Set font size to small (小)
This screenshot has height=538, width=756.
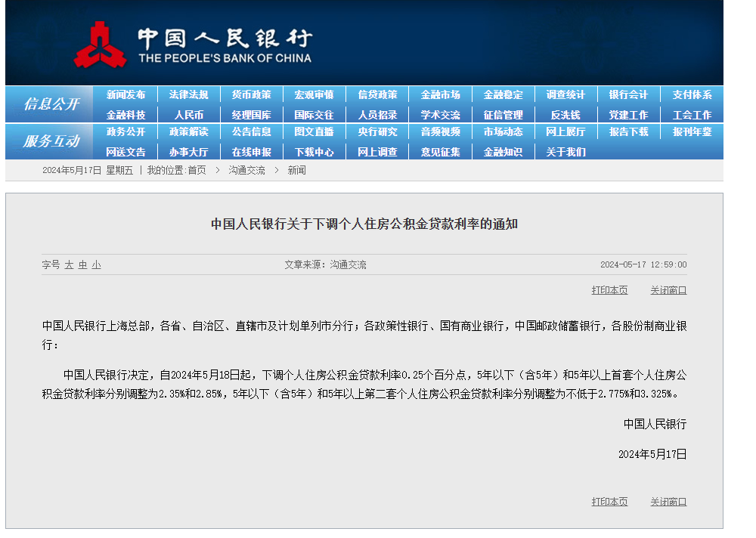coord(96,265)
